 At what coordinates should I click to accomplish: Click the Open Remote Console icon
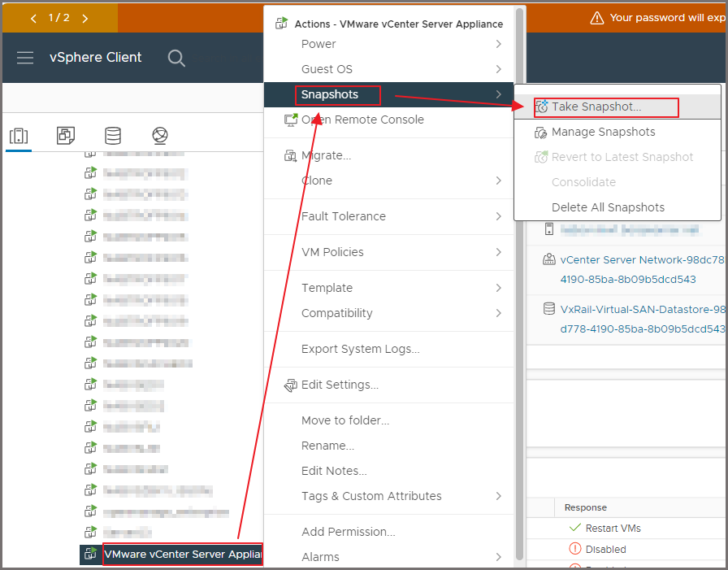(x=291, y=120)
